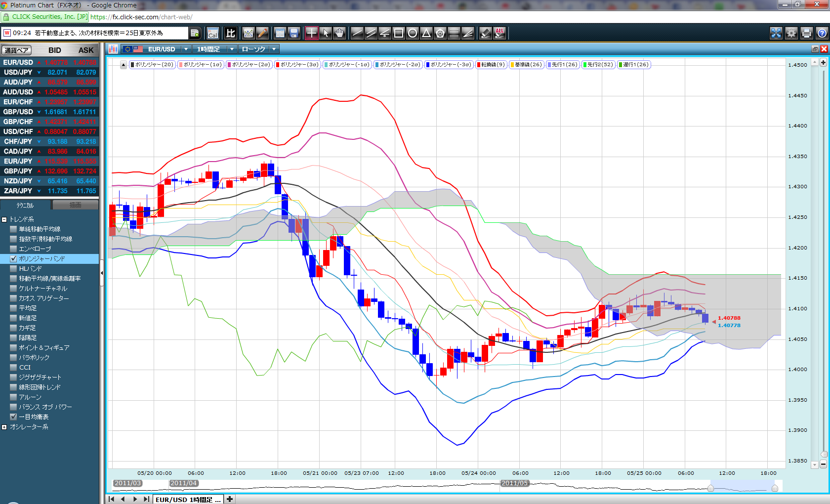Click the right handle of timeline range slider

click(x=775, y=488)
